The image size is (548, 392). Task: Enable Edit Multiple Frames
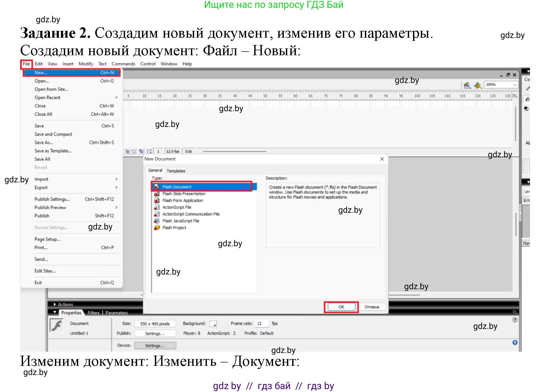tap(141, 151)
